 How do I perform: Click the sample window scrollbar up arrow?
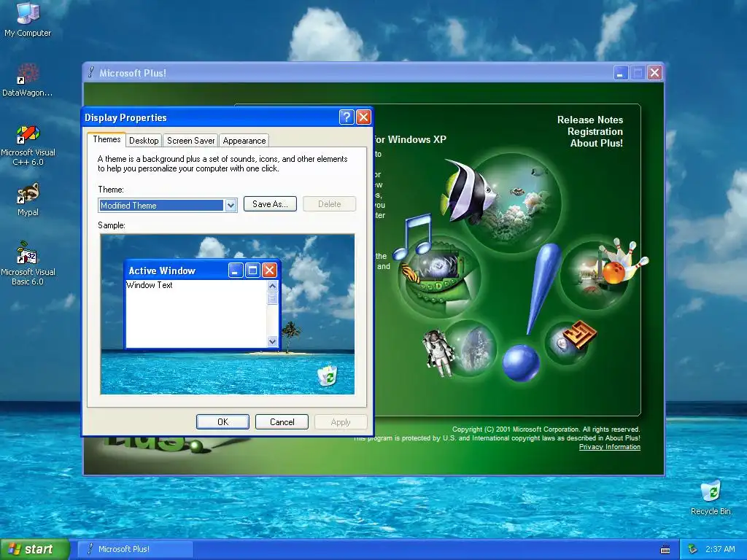(x=273, y=286)
